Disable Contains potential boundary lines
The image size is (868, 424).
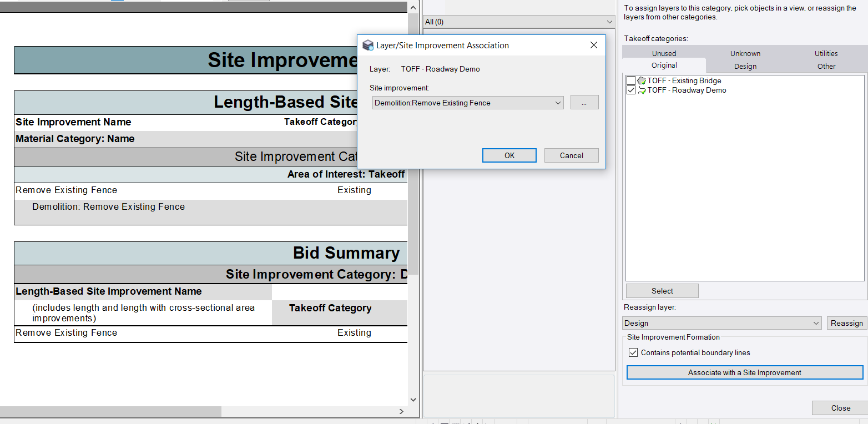633,352
